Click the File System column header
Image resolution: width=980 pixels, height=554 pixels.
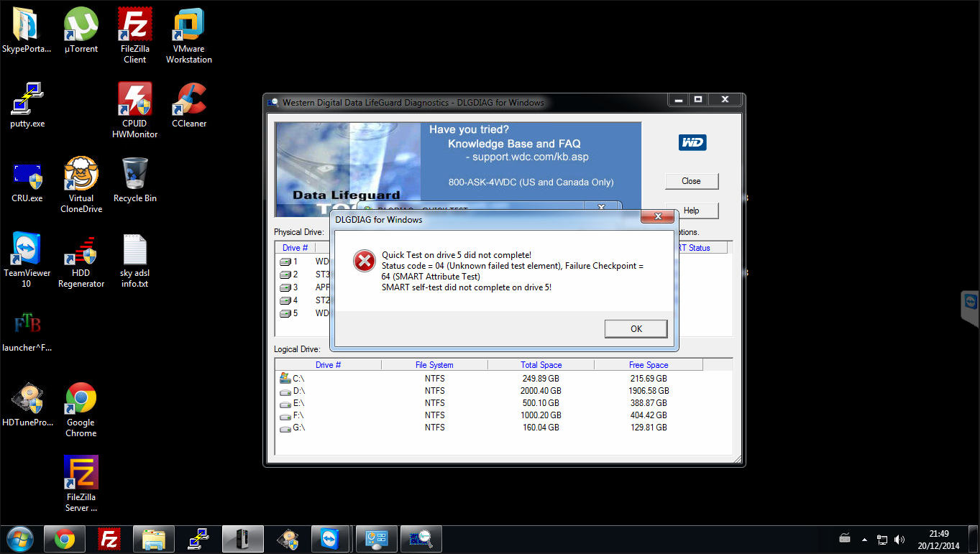coord(434,365)
